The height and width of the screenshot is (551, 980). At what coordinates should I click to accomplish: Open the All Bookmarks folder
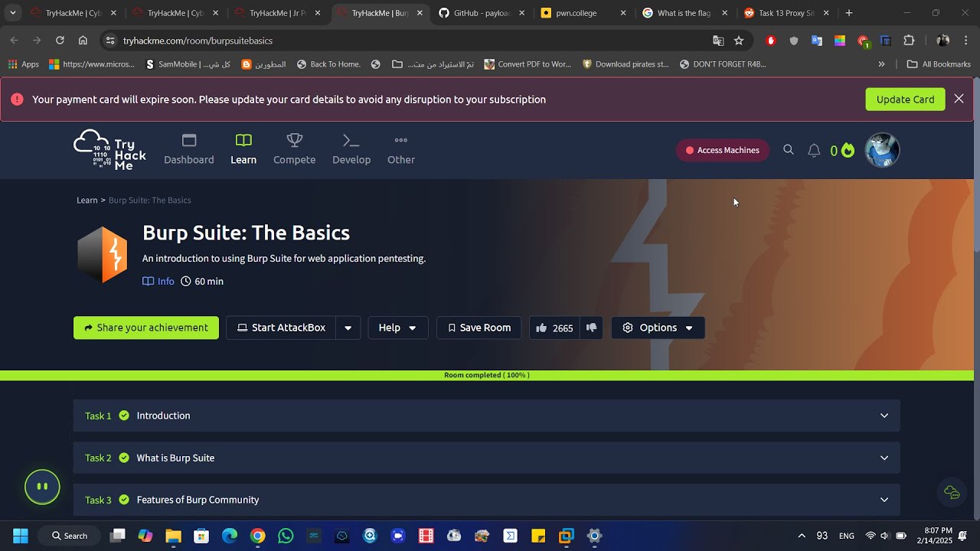pyautogui.click(x=939, y=64)
